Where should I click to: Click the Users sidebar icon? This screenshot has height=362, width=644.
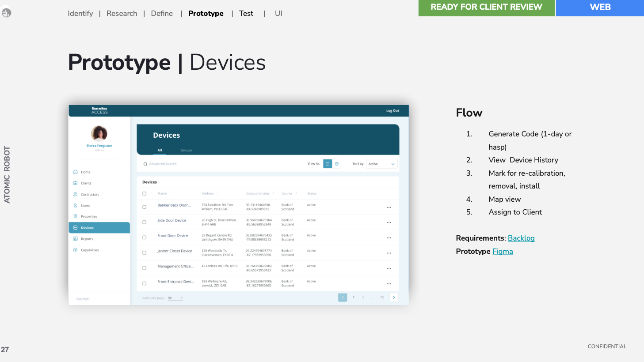pyautogui.click(x=76, y=205)
